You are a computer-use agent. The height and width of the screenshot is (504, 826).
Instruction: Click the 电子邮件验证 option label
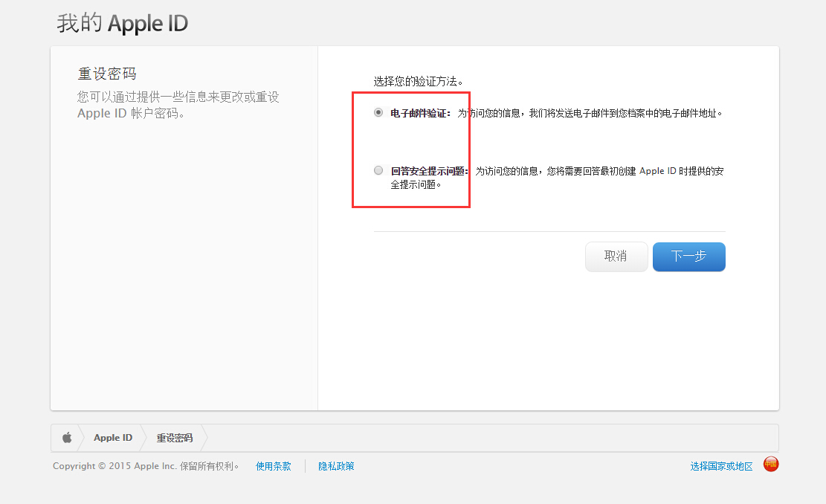(x=420, y=113)
